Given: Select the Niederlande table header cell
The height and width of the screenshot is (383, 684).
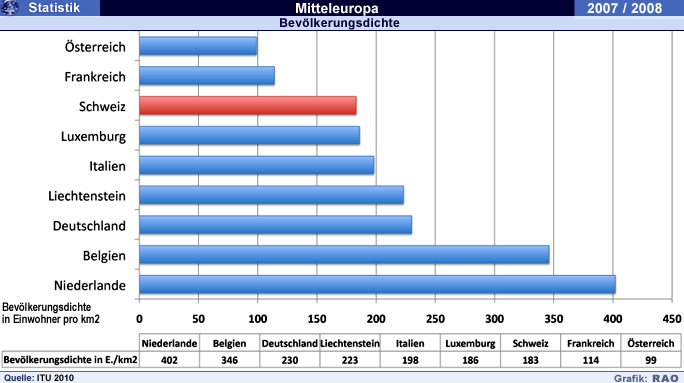Looking at the screenshot, I should point(169,343).
